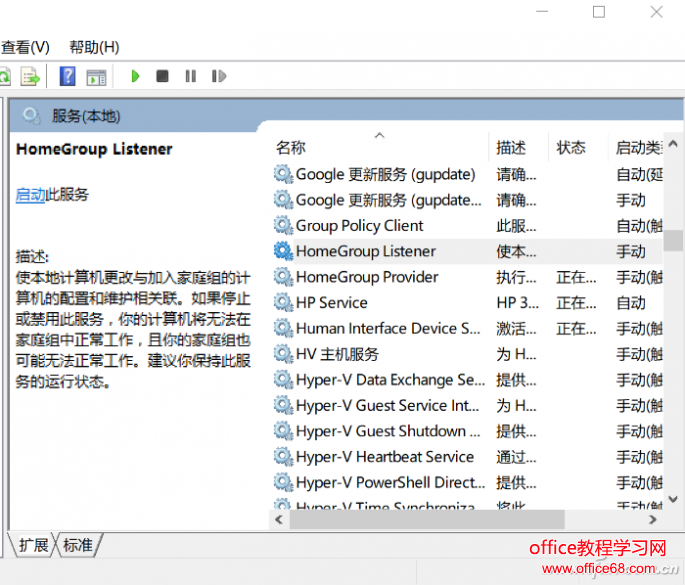685x585 pixels.
Task: Stop service with square stop button
Action: pyautogui.click(x=163, y=76)
